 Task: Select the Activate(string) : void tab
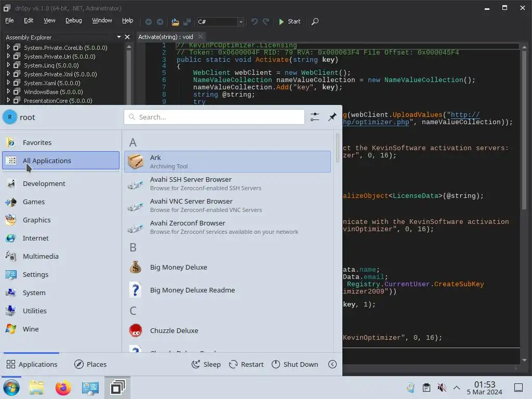point(166,37)
